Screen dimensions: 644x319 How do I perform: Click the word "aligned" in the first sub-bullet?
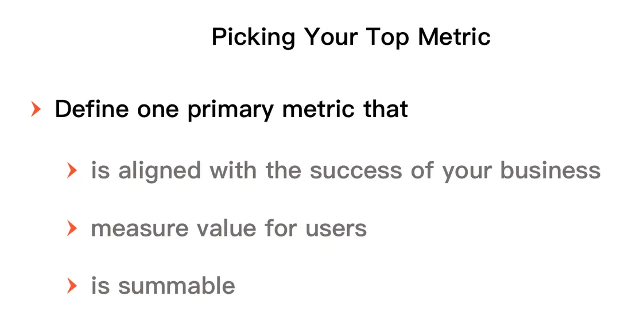(160, 170)
